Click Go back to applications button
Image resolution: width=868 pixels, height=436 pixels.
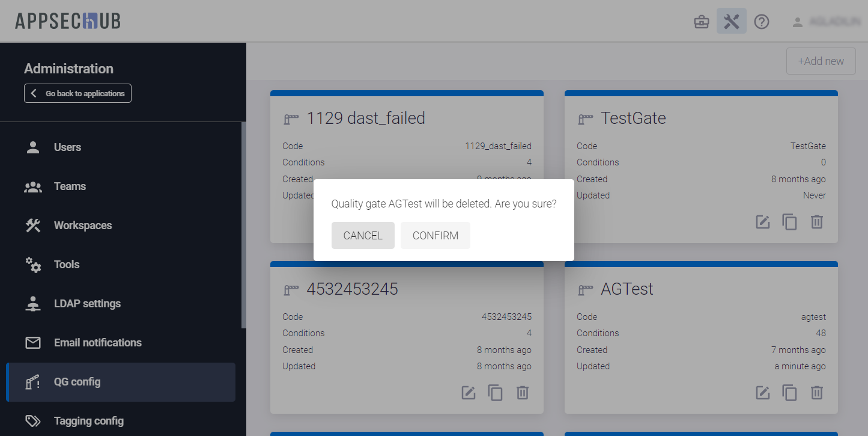point(77,93)
